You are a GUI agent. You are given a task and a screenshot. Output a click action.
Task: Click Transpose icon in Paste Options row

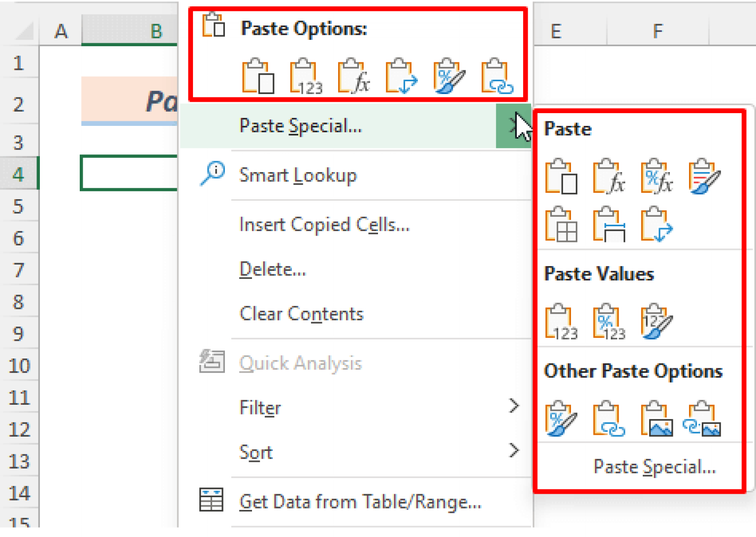tap(402, 76)
